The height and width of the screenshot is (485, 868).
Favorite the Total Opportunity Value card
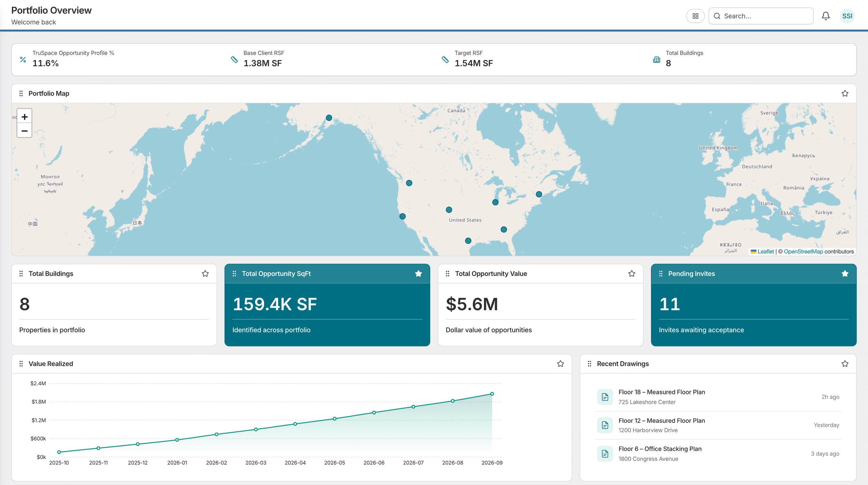click(x=631, y=274)
